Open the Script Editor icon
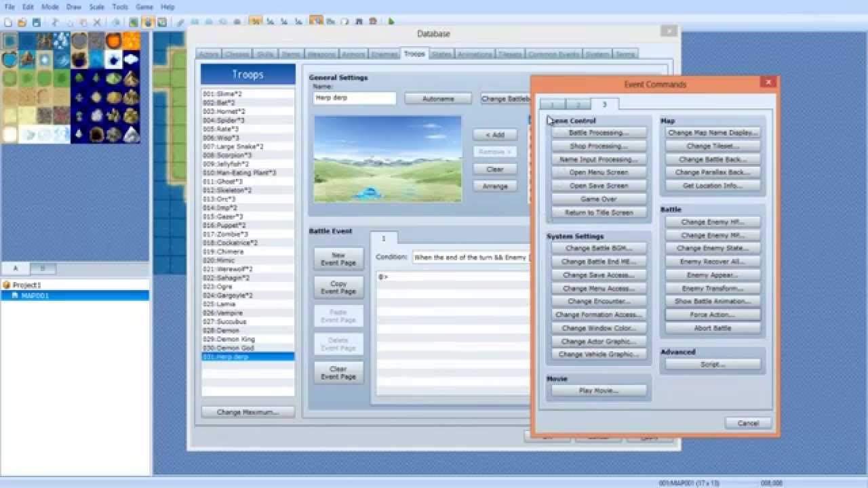This screenshot has height=488, width=868. click(x=344, y=22)
